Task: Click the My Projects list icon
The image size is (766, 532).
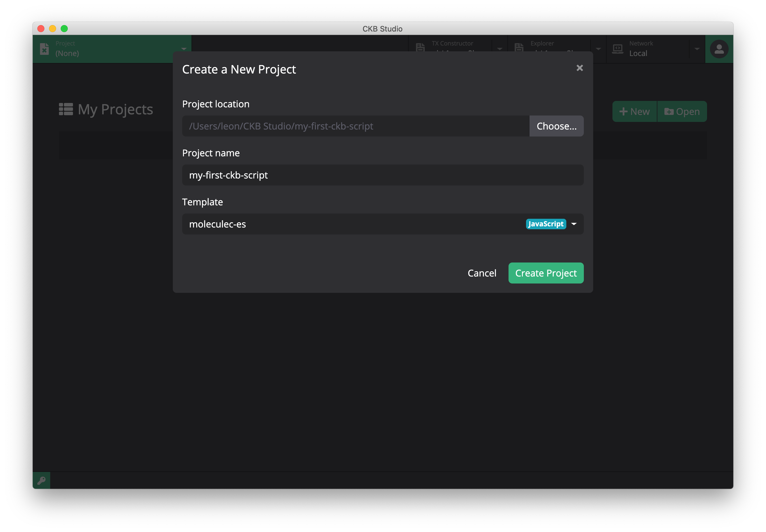Action: (66, 109)
